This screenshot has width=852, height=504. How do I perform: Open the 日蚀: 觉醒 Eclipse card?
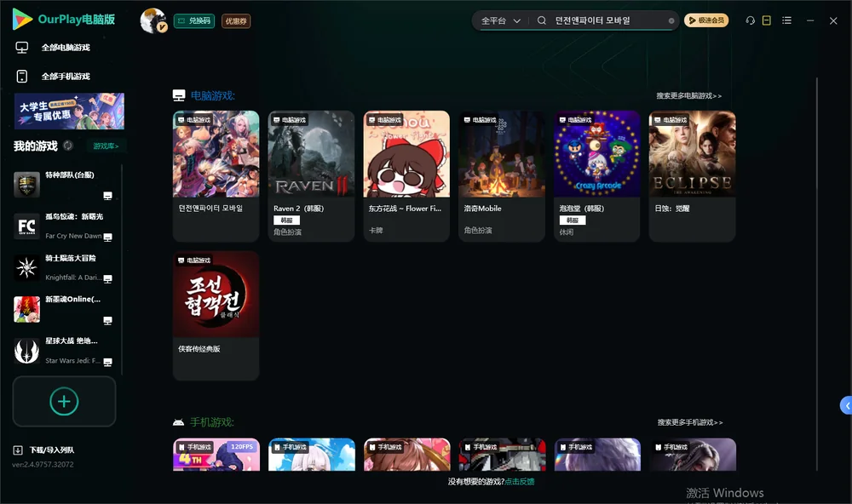[692, 176]
